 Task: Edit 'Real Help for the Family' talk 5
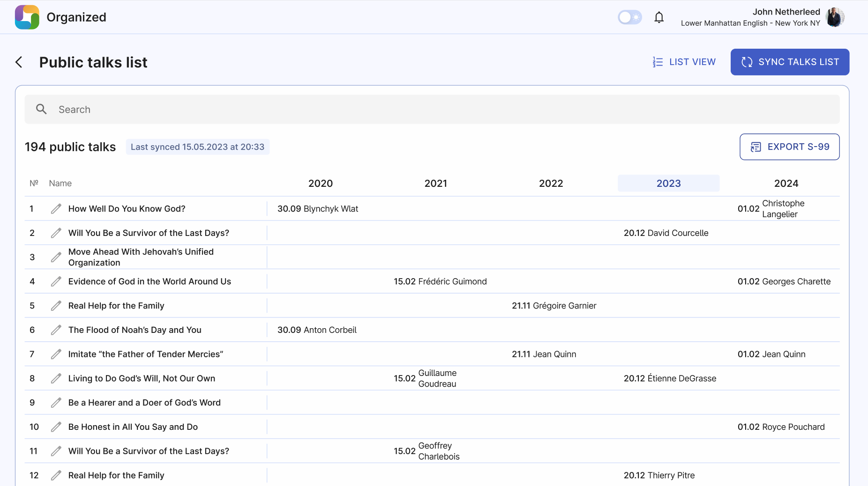point(56,306)
